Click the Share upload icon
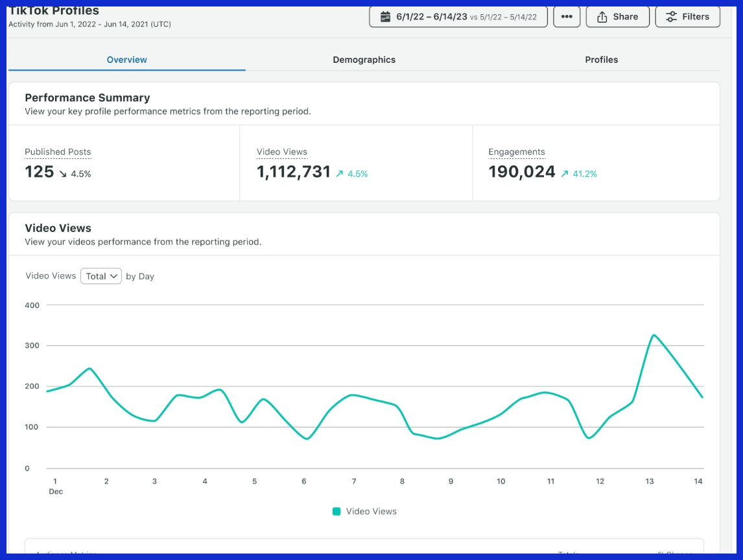 602,17
